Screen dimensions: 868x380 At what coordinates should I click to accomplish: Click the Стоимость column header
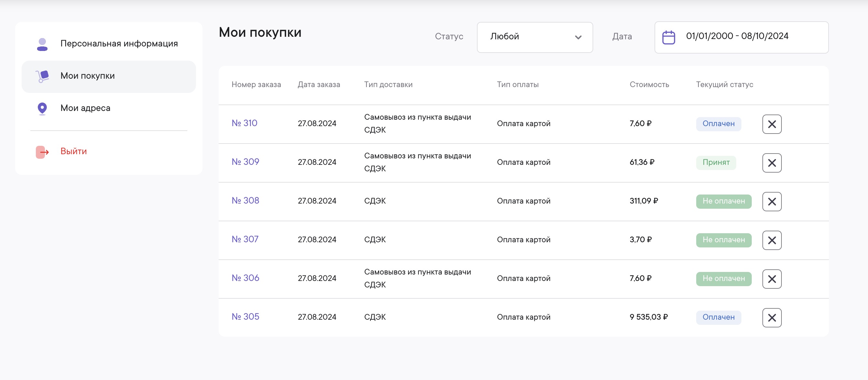coord(649,85)
